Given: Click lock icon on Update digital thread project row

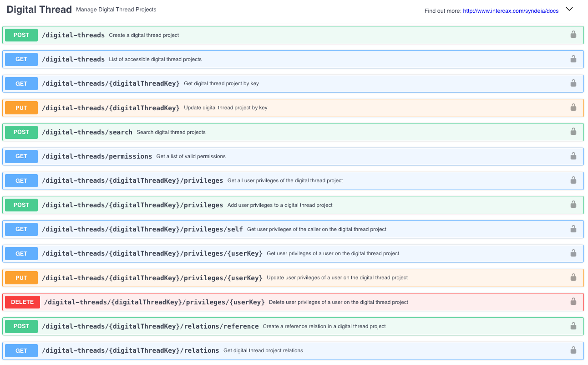Looking at the screenshot, I should pos(573,108).
